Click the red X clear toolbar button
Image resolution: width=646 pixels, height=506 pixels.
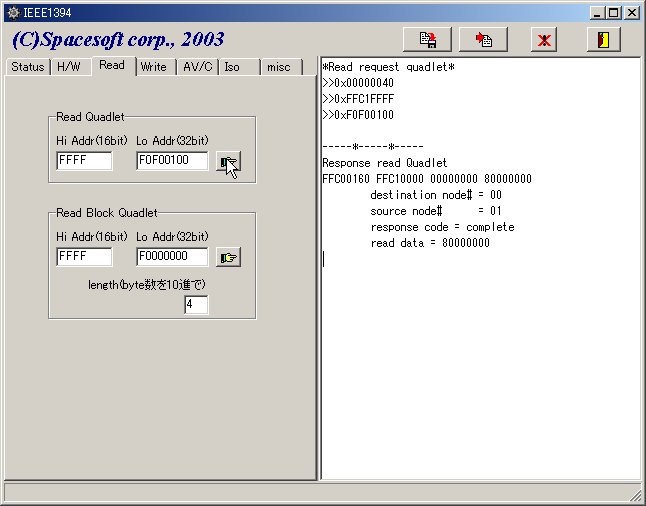tap(544, 40)
